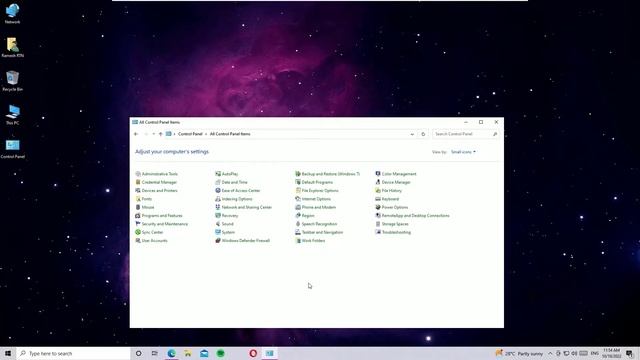Open Cortana circle on taskbar

click(x=138, y=353)
